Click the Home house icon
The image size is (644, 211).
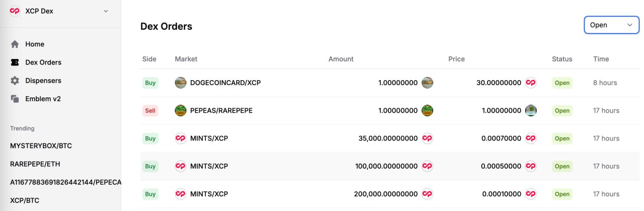click(15, 44)
